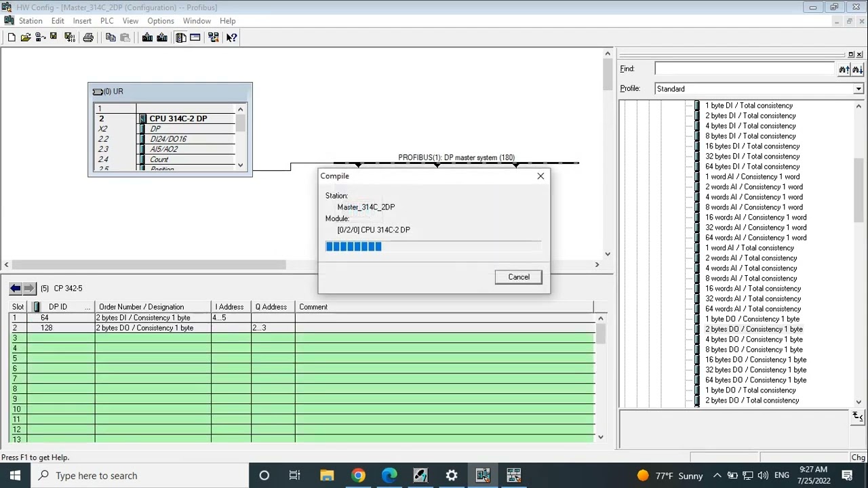Viewport: 868px width, 488px height.
Task: Click the search downward binoculars icon
Action: [x=857, y=69]
